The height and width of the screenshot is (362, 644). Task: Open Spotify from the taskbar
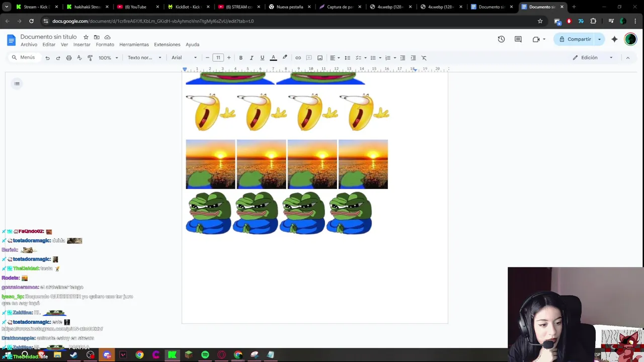(x=205, y=355)
